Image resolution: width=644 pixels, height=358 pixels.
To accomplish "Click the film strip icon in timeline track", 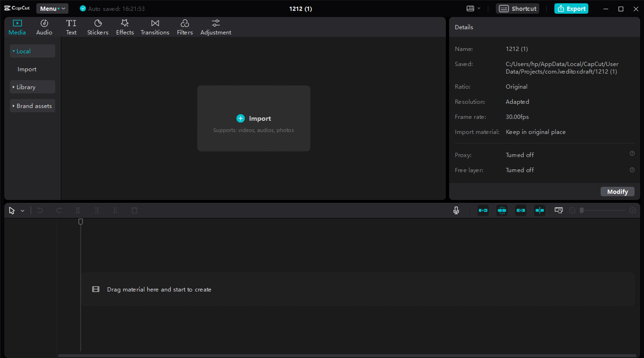I will pos(96,289).
